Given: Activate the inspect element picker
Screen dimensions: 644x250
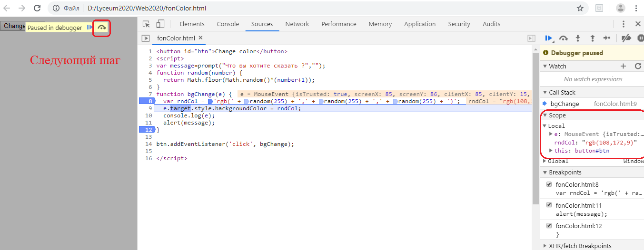Looking at the screenshot, I should (146, 24).
